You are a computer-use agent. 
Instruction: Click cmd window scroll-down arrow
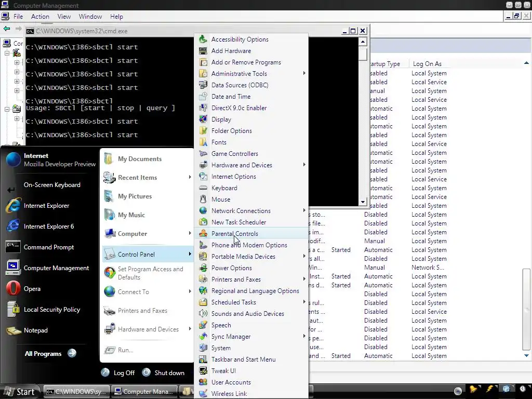point(363,202)
